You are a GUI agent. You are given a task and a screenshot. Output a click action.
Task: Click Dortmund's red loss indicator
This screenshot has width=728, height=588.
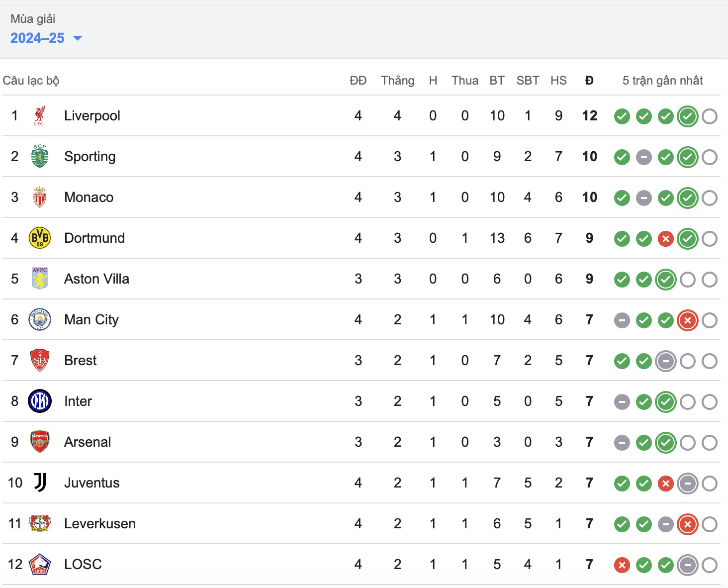pyautogui.click(x=666, y=239)
